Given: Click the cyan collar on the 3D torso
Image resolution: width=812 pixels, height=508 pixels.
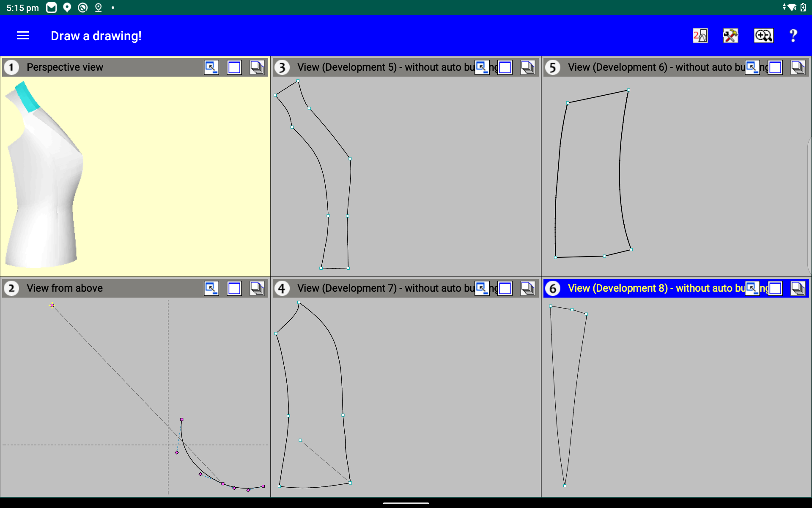Looking at the screenshot, I should point(27,97).
